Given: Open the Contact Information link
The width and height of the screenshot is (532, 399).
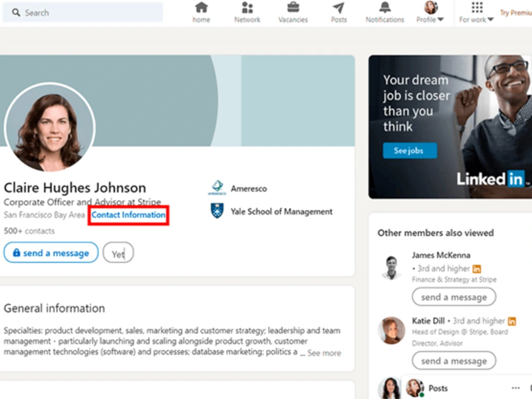Looking at the screenshot, I should [128, 215].
